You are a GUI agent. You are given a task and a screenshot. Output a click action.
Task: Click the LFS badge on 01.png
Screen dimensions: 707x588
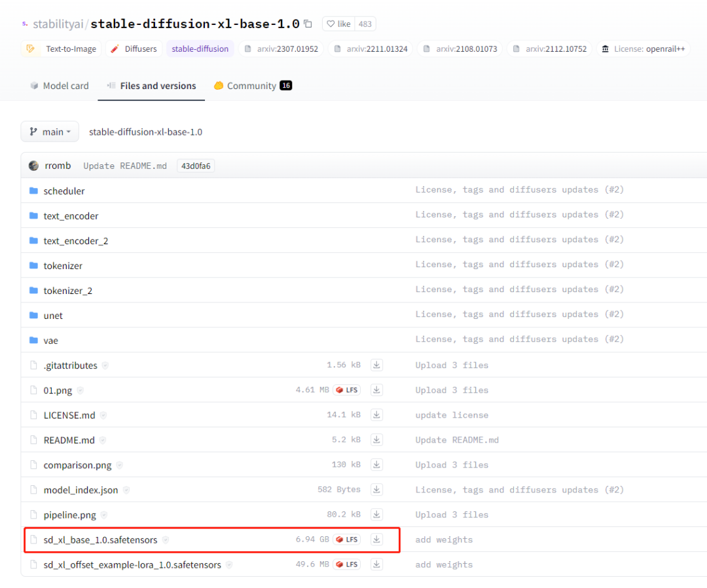click(x=347, y=390)
